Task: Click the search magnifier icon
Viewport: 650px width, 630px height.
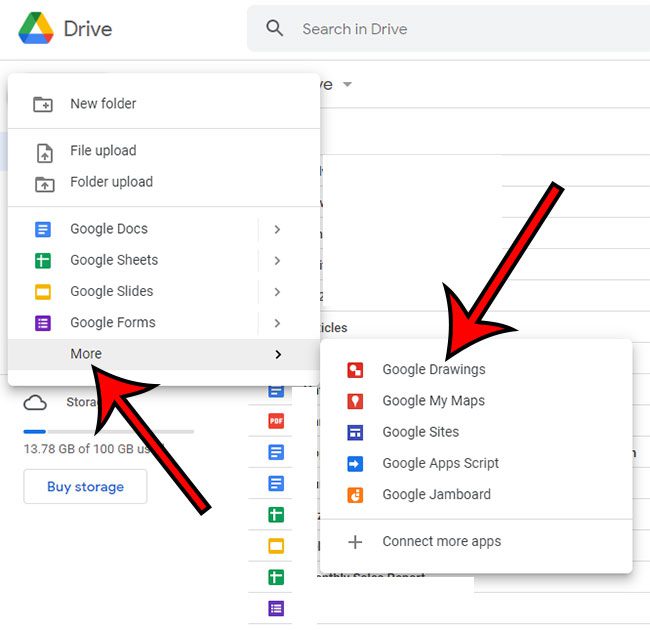Action: click(274, 28)
